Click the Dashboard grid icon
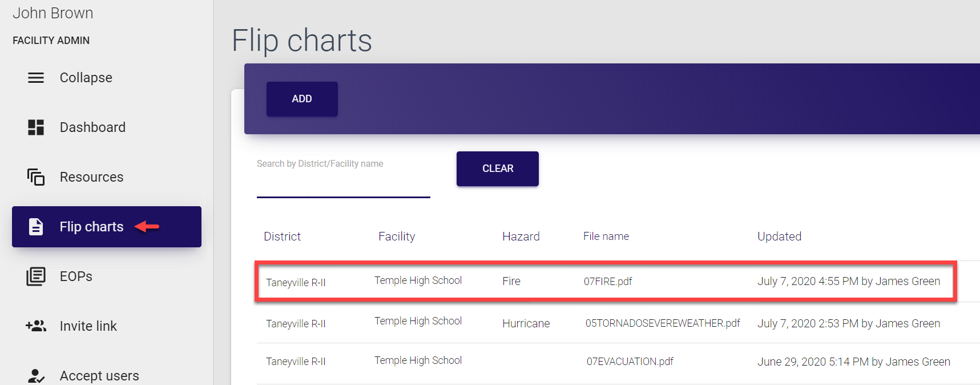The image size is (980, 385). (x=36, y=127)
